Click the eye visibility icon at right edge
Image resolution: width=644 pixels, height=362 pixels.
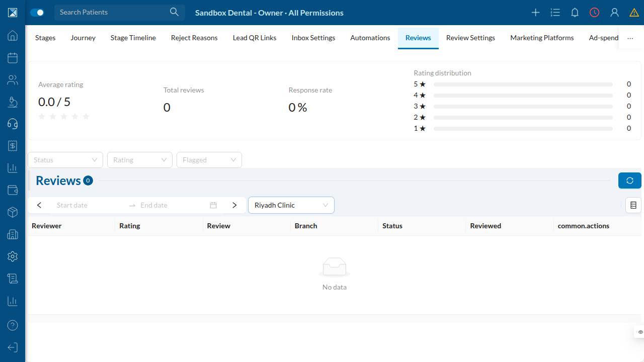pyautogui.click(x=640, y=332)
